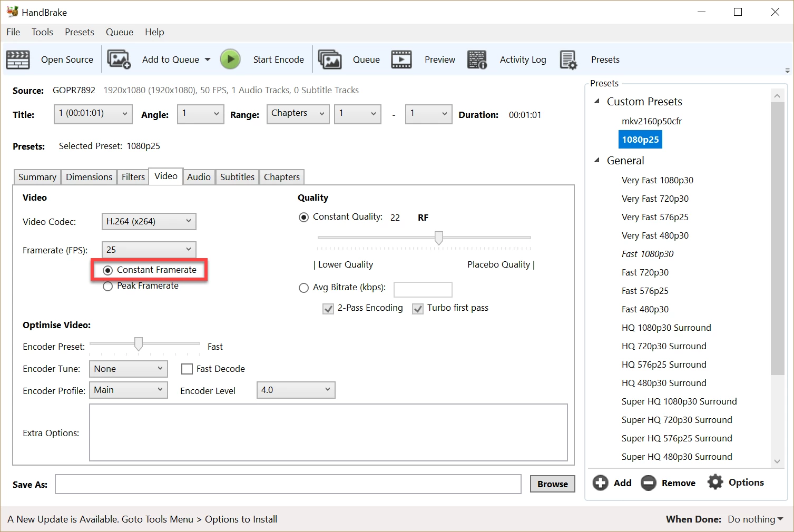Viewport: 794px width, 532px height.
Task: Open the Encoder Level 4.0 dropdown
Action: [x=296, y=390]
